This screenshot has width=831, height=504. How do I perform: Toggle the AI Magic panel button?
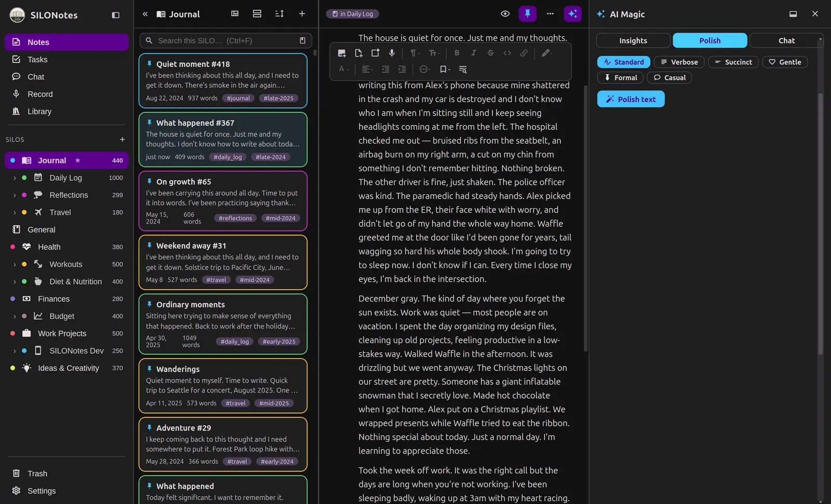573,14
